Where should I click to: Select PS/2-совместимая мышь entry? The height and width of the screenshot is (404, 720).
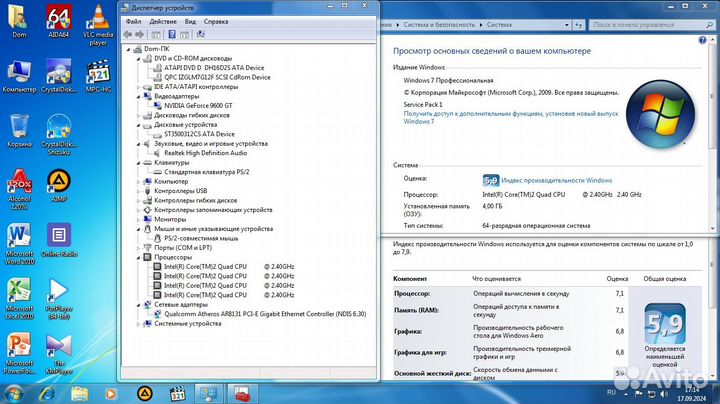point(201,238)
